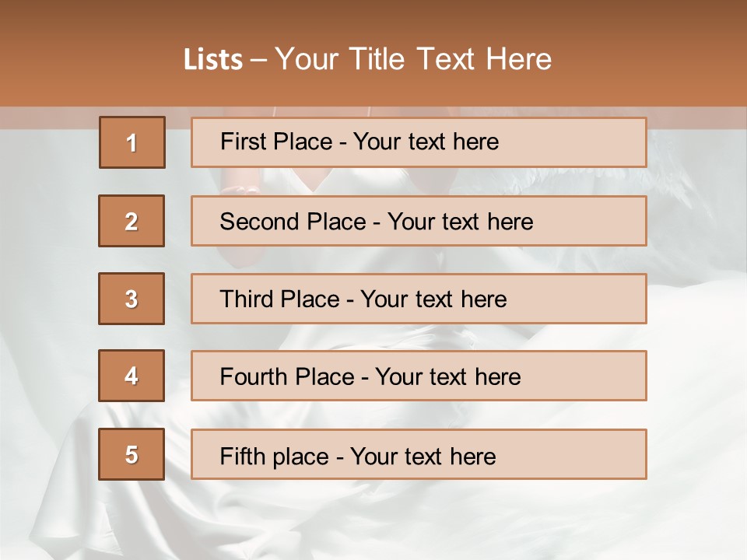This screenshot has width=747, height=560.
Task: Click the number 3 square
Action: coord(132,299)
